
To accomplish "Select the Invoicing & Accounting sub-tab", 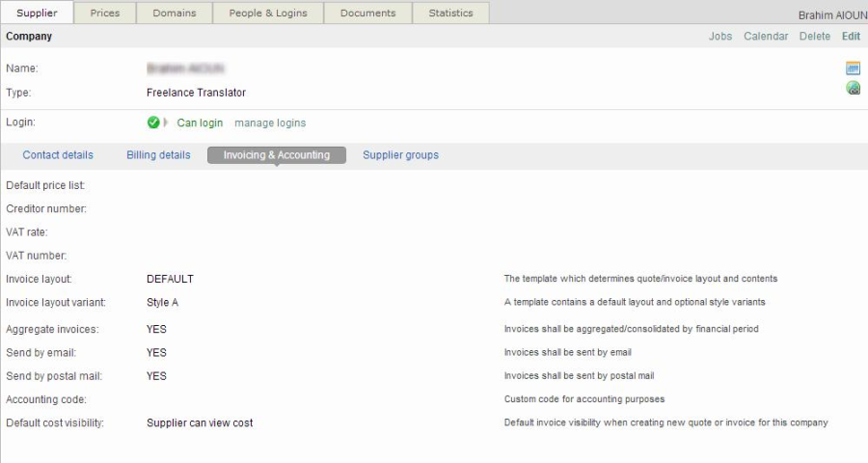I will coord(277,155).
